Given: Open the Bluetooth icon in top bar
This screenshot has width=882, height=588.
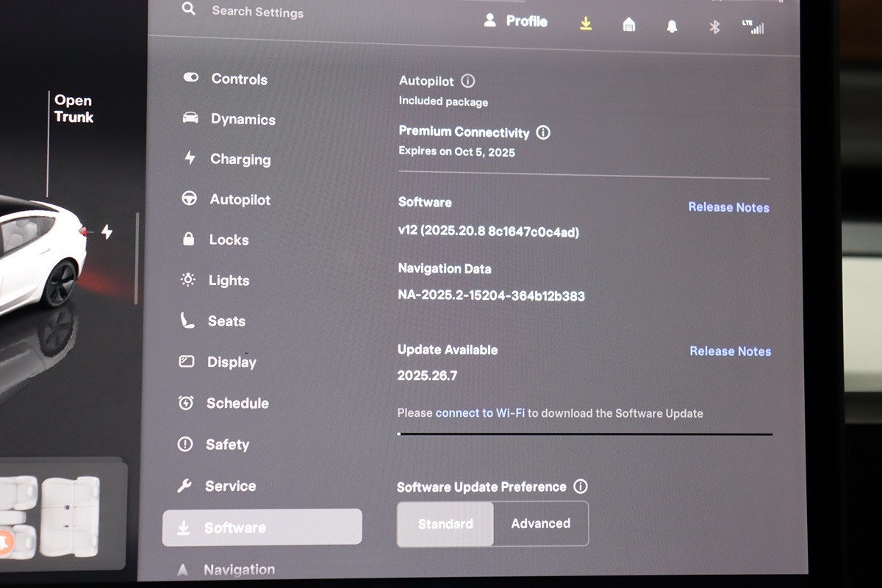Looking at the screenshot, I should pos(714,27).
